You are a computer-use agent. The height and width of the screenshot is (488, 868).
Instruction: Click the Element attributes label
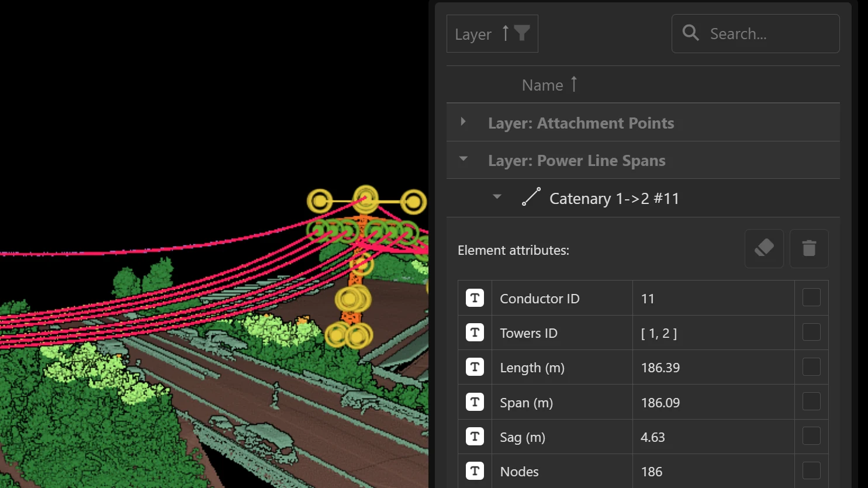[x=513, y=250]
